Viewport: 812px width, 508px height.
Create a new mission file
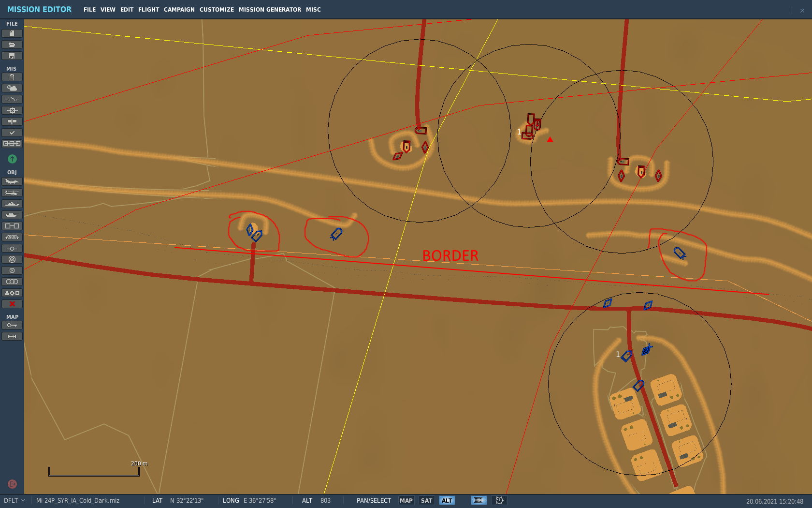(12, 33)
